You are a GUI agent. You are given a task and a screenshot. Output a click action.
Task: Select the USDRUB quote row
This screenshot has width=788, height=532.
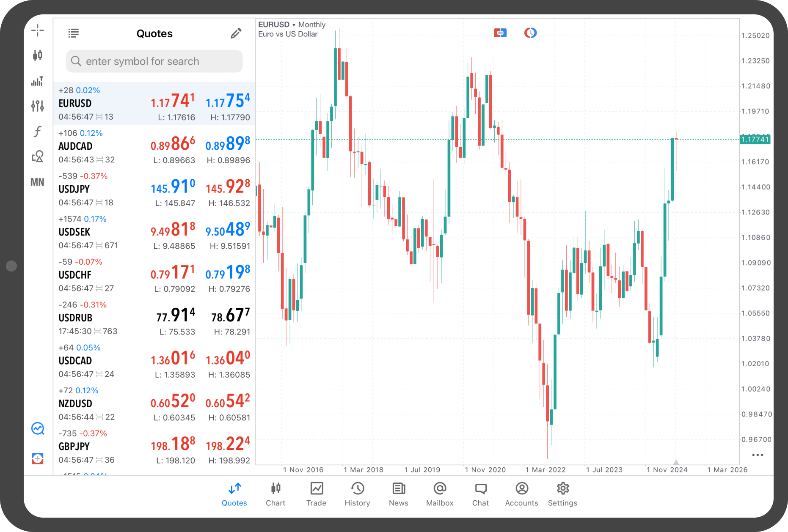(154, 318)
